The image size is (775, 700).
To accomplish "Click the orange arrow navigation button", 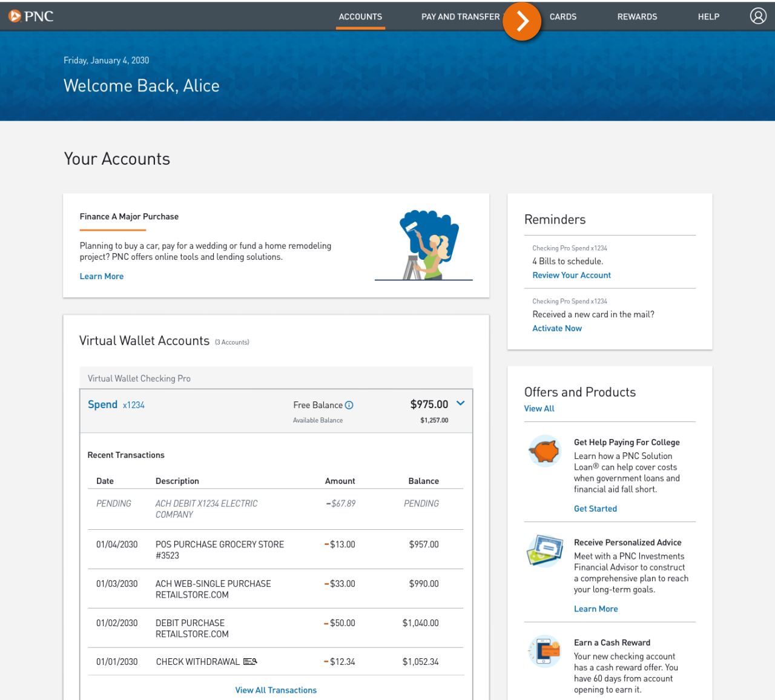I will click(x=522, y=21).
